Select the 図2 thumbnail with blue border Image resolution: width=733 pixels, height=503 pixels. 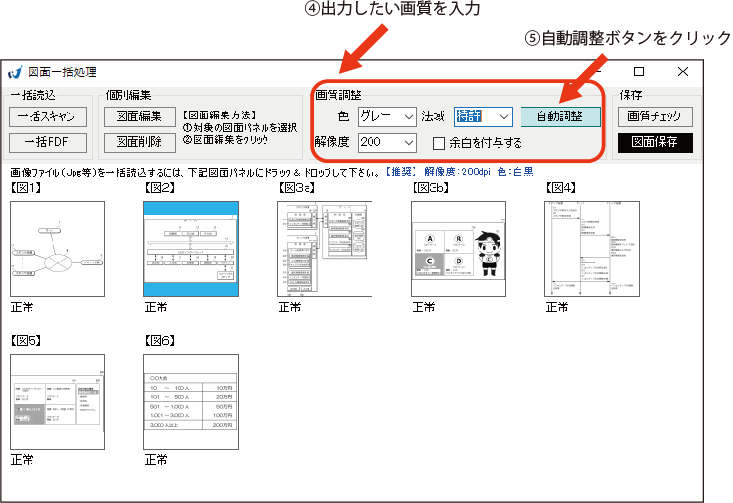191,248
